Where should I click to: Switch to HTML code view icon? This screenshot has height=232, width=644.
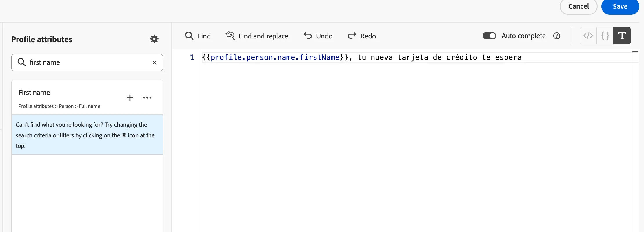coord(588,36)
